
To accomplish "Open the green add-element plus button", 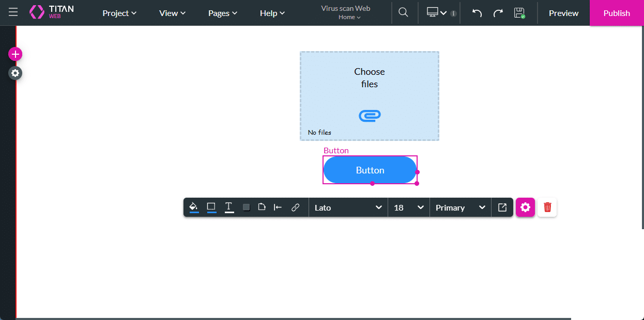I will click(15, 54).
